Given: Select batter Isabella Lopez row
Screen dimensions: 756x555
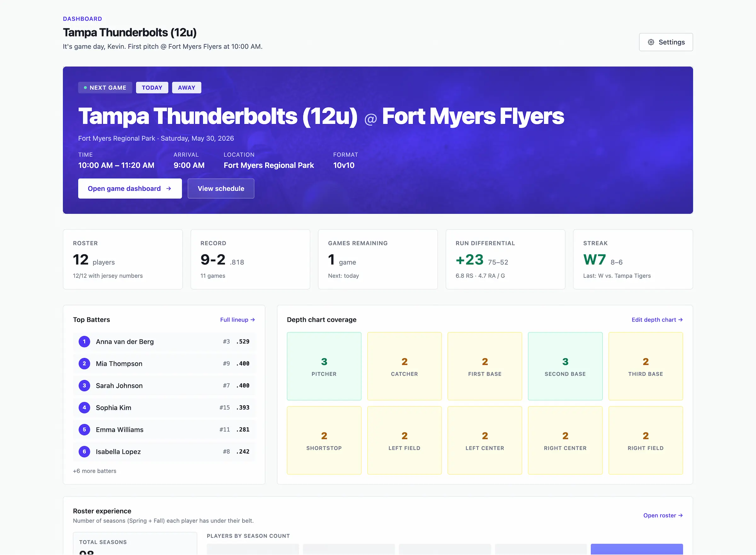Looking at the screenshot, I should 164,452.
